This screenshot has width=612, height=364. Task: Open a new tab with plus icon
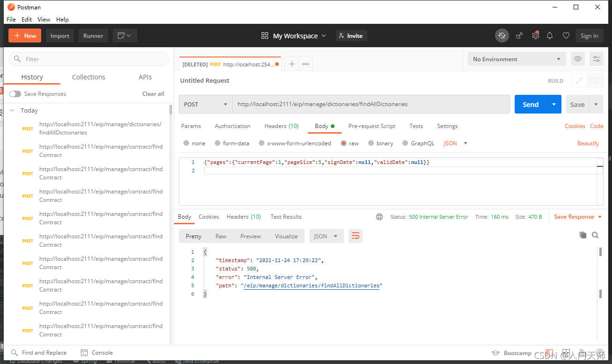click(x=291, y=64)
